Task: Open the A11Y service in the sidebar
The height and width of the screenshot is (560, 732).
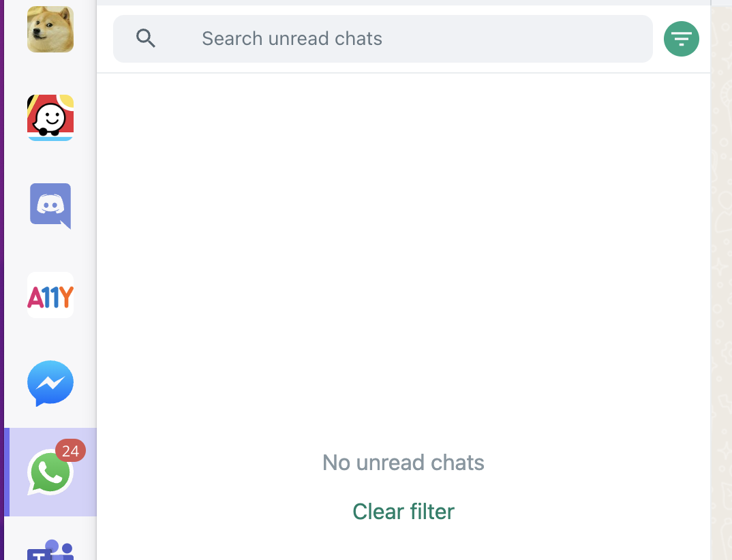Action: click(x=50, y=295)
